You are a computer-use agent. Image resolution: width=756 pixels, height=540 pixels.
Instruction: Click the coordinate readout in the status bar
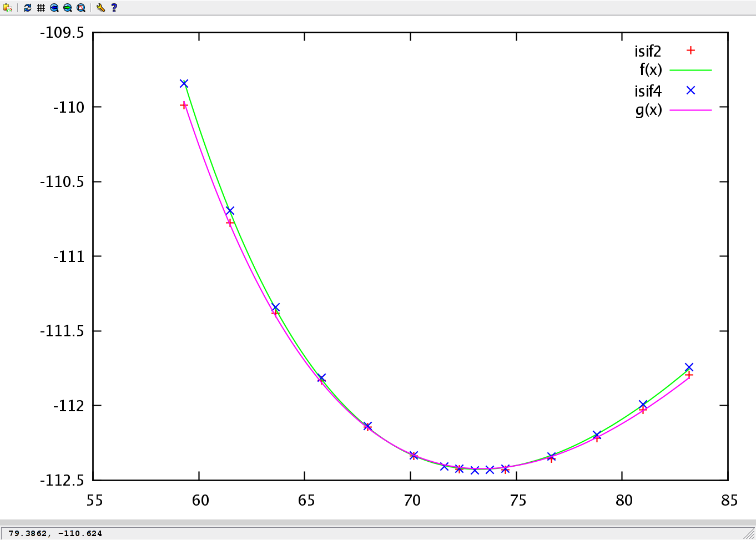56,533
